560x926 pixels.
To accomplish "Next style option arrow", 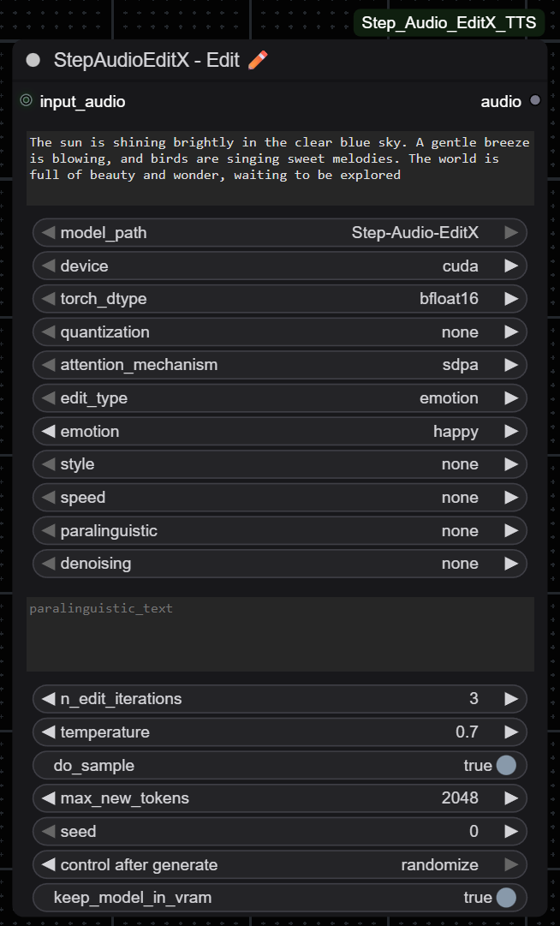I will coord(511,464).
